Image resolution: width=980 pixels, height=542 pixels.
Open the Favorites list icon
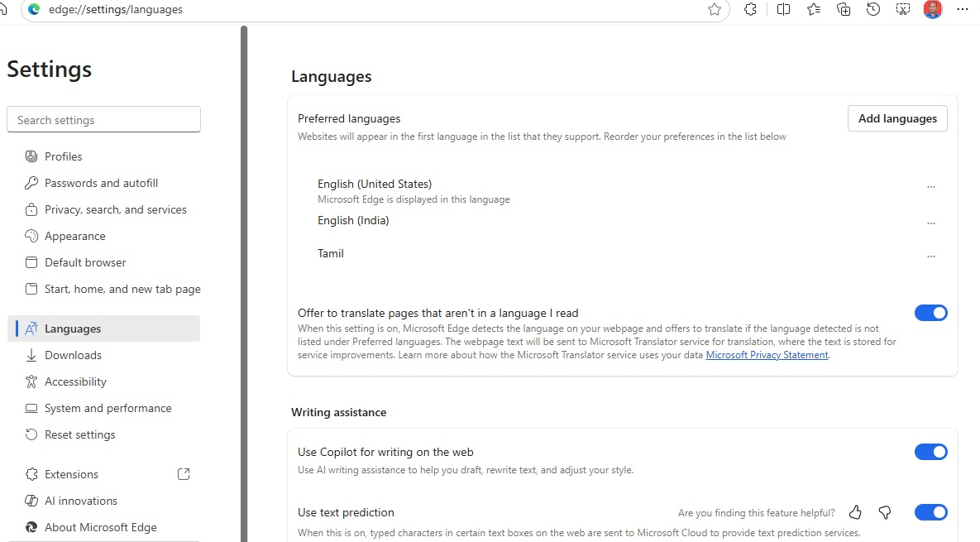click(x=814, y=10)
